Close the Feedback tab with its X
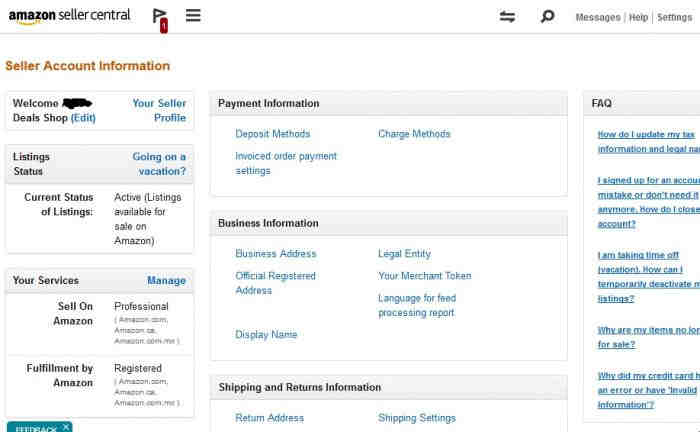The height and width of the screenshot is (432, 700). tap(66, 427)
